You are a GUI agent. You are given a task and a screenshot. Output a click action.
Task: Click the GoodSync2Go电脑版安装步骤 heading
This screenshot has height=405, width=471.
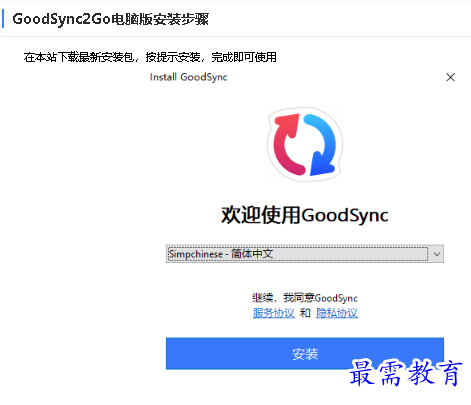(x=111, y=19)
